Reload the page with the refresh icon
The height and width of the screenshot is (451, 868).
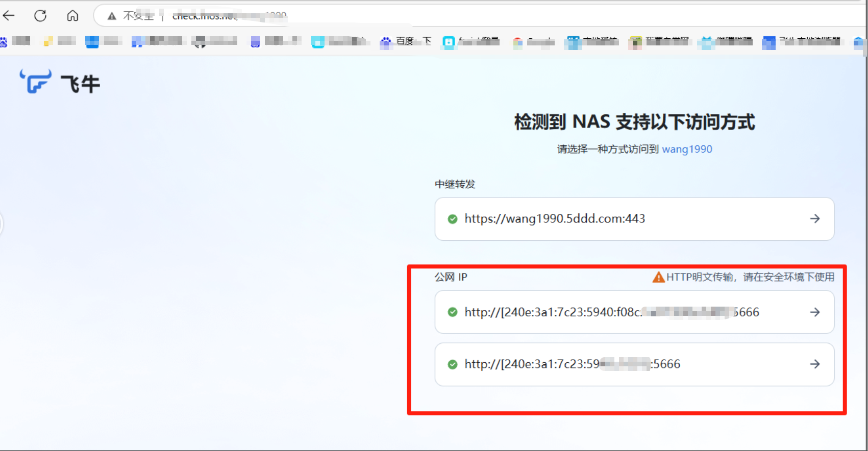[40, 16]
